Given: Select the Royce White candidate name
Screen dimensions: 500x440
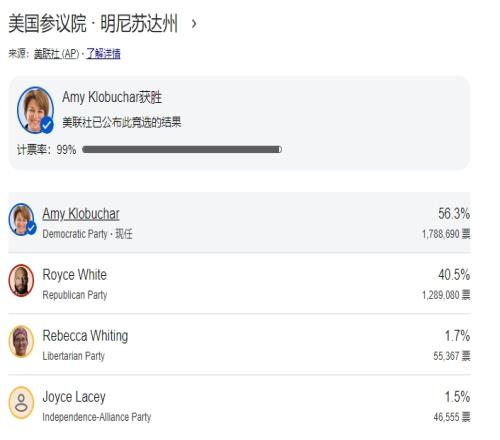Looking at the screenshot, I should pos(75,275).
